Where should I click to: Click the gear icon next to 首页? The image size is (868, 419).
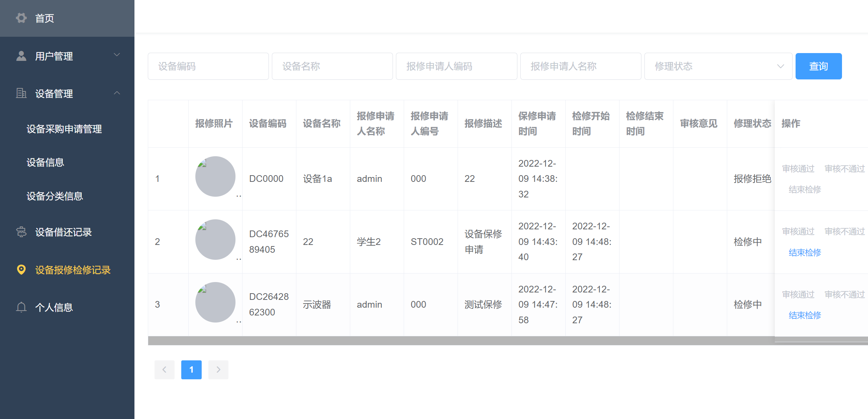(21, 18)
